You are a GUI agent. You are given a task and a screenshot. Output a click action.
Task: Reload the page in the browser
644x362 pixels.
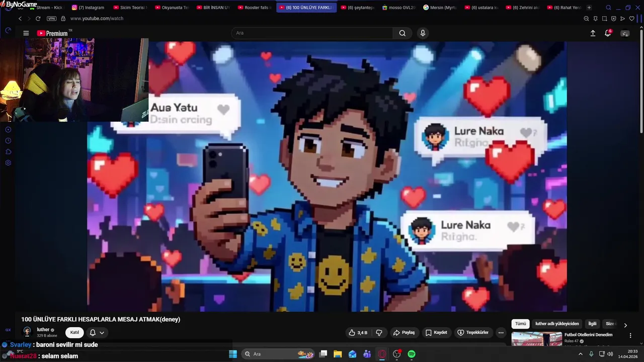click(x=38, y=19)
